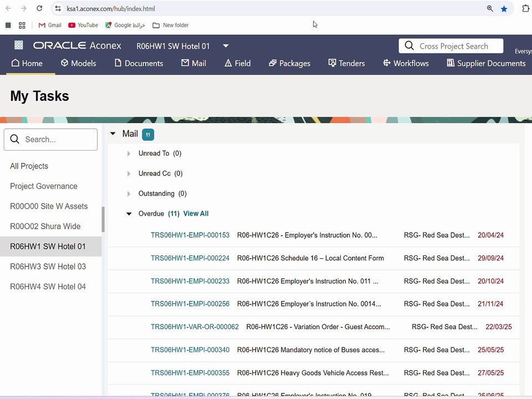Image resolution: width=532 pixels, height=399 pixels.
Task: Open the Mail menu
Action: tap(194, 63)
